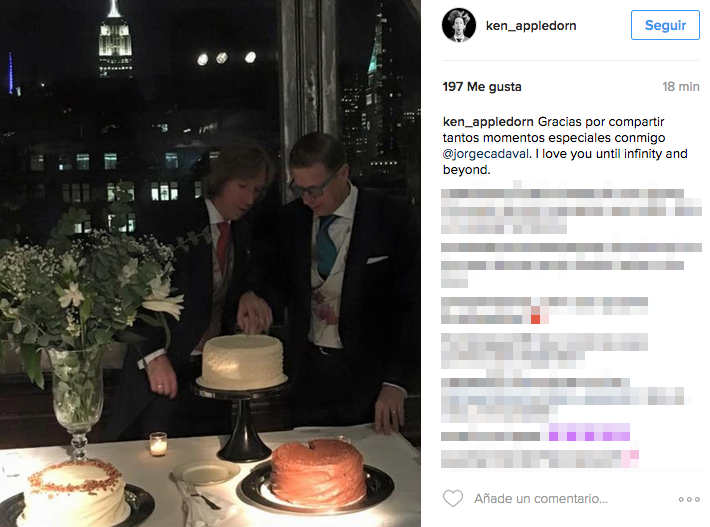
Task: Open the 18 min timestamp link
Action: coord(681,86)
